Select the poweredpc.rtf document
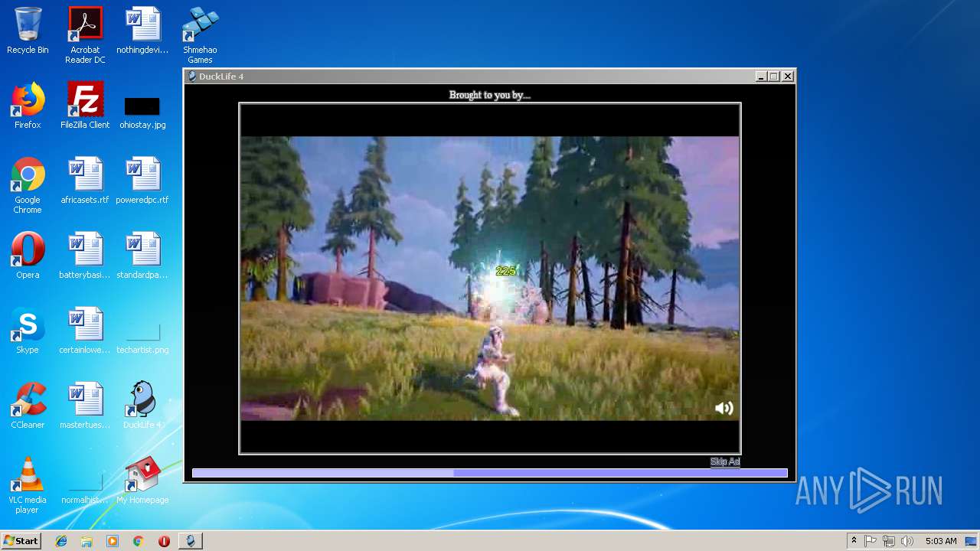 (x=142, y=181)
